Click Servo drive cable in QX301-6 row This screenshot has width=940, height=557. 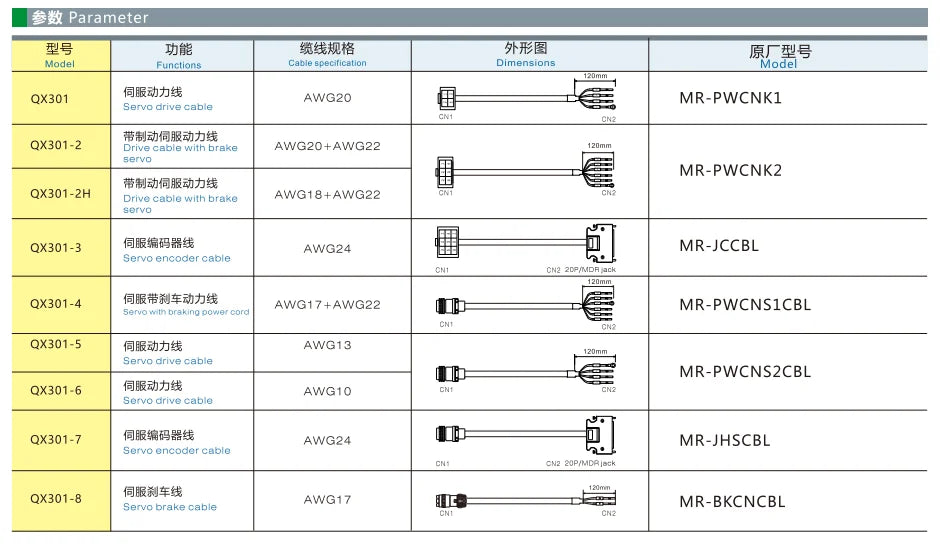(x=168, y=401)
